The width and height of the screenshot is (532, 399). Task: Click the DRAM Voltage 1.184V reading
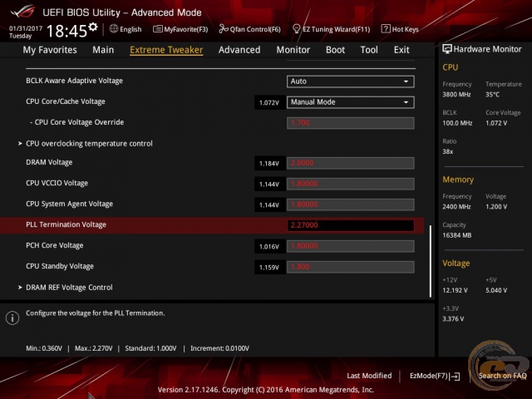point(269,164)
